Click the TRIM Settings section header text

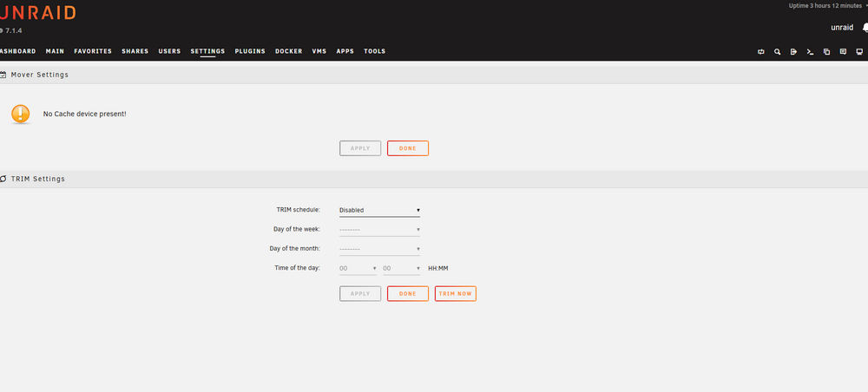(38, 180)
